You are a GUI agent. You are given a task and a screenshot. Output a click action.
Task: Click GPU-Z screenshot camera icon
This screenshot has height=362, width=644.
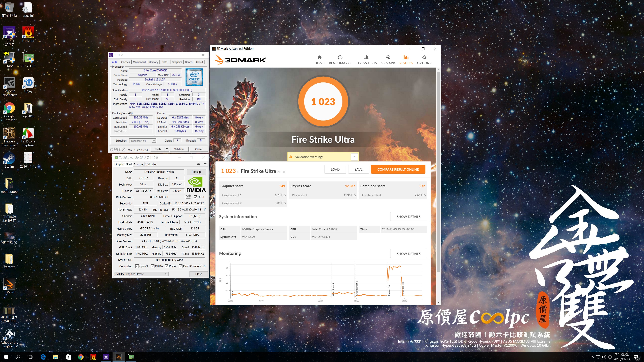[x=199, y=164]
